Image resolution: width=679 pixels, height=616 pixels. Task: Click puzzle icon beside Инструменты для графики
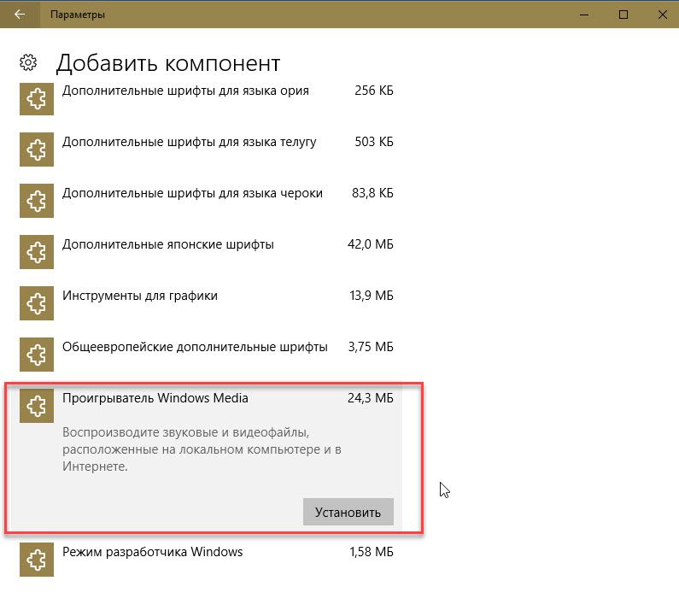(36, 303)
